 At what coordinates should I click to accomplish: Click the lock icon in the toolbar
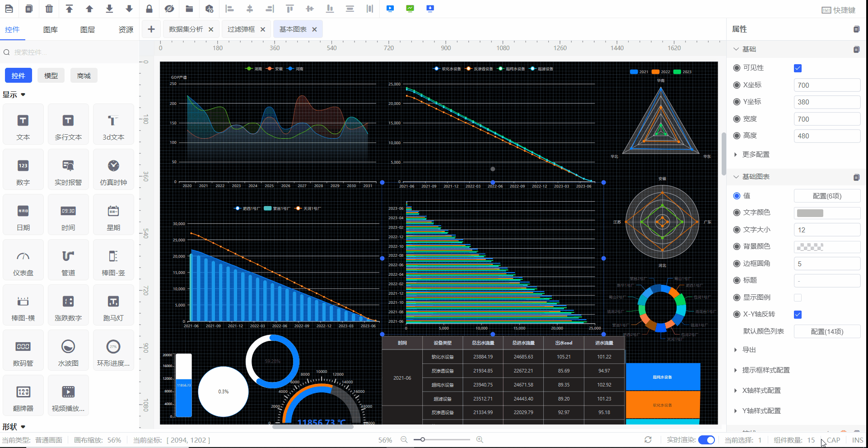[149, 9]
